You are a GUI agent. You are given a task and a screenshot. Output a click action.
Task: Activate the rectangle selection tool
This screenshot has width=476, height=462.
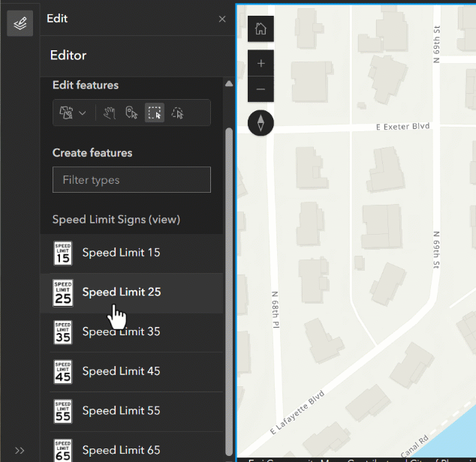coord(155,112)
